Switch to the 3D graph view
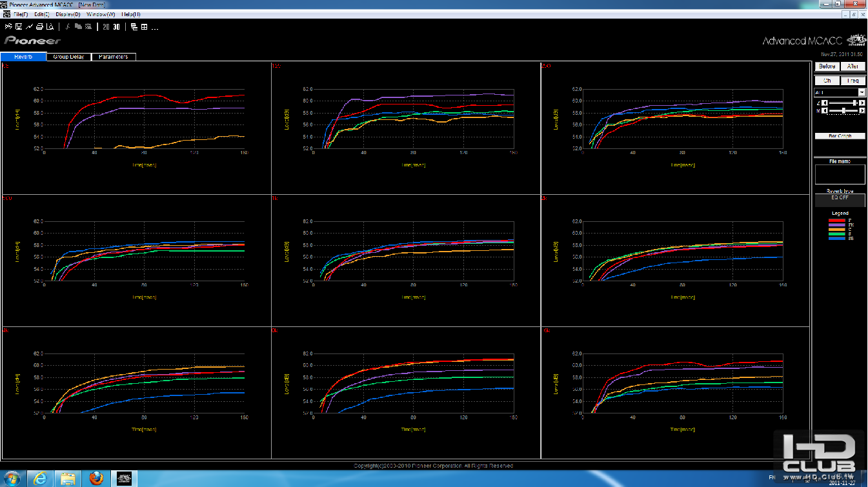 [117, 27]
